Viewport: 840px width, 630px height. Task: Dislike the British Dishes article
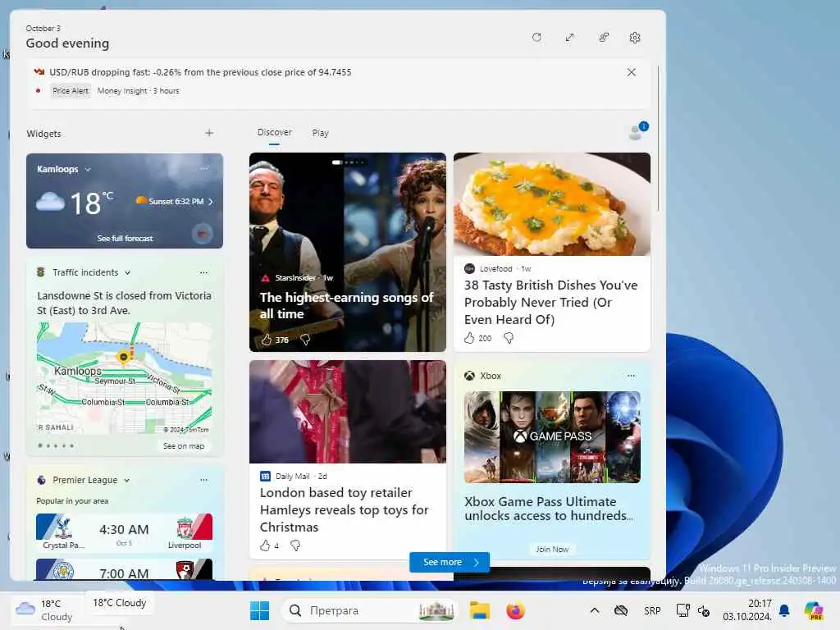pos(509,338)
